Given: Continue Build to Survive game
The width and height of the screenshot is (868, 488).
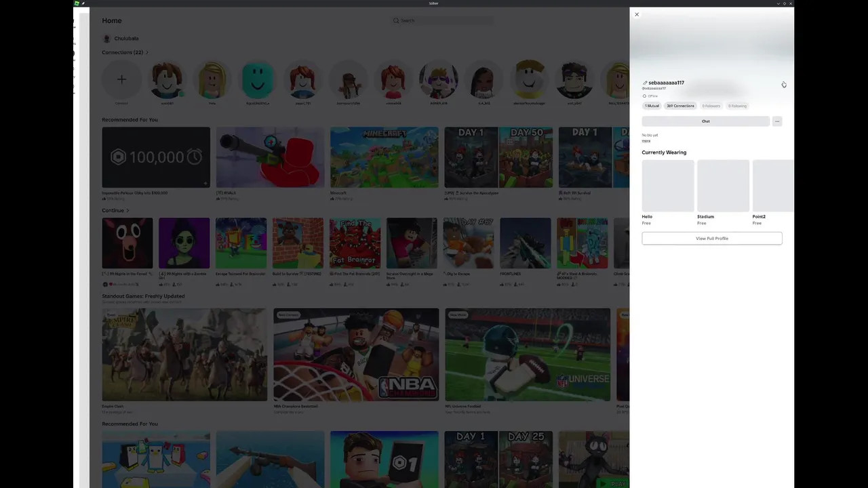Looking at the screenshot, I should click(298, 243).
